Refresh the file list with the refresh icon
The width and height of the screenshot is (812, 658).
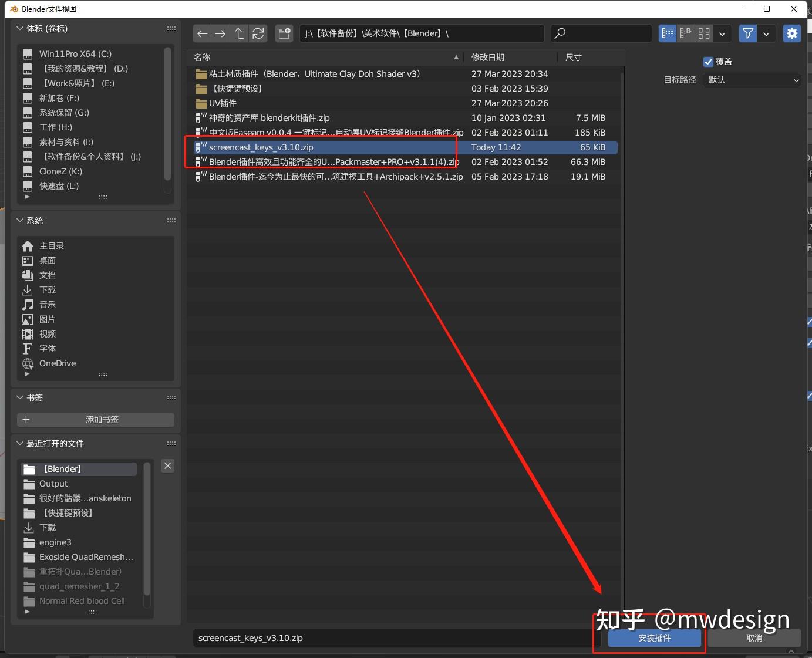[x=258, y=33]
